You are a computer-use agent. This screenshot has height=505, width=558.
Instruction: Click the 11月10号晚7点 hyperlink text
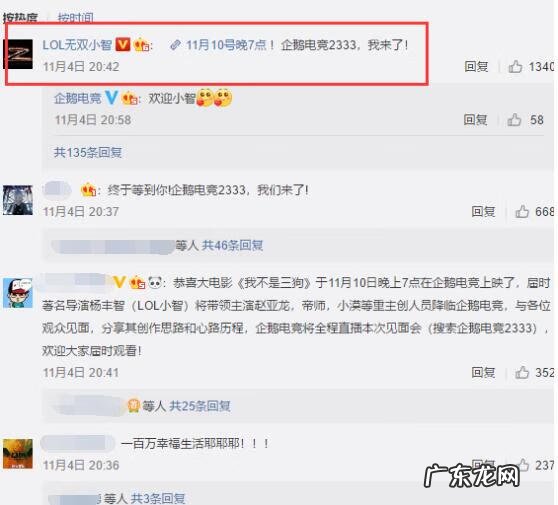pos(226,45)
